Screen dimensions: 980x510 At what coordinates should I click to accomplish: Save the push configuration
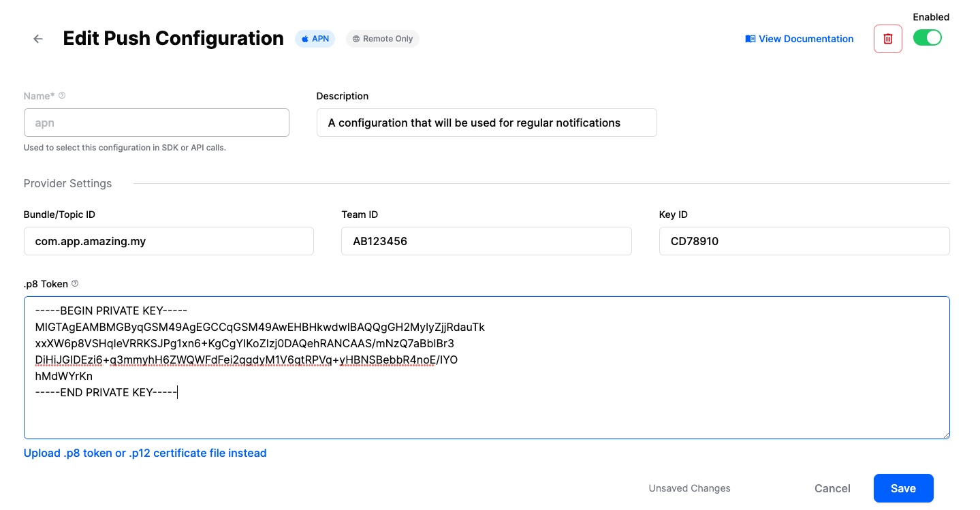coord(903,488)
